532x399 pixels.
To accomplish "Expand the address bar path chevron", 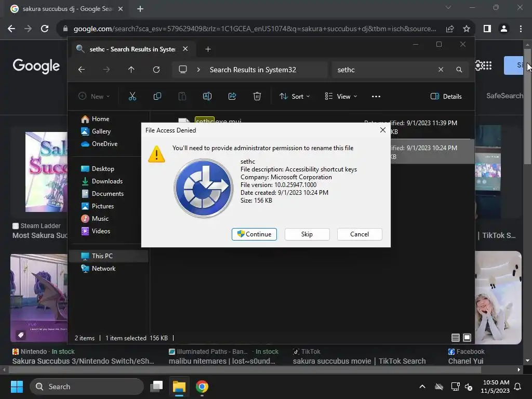I will (198, 70).
